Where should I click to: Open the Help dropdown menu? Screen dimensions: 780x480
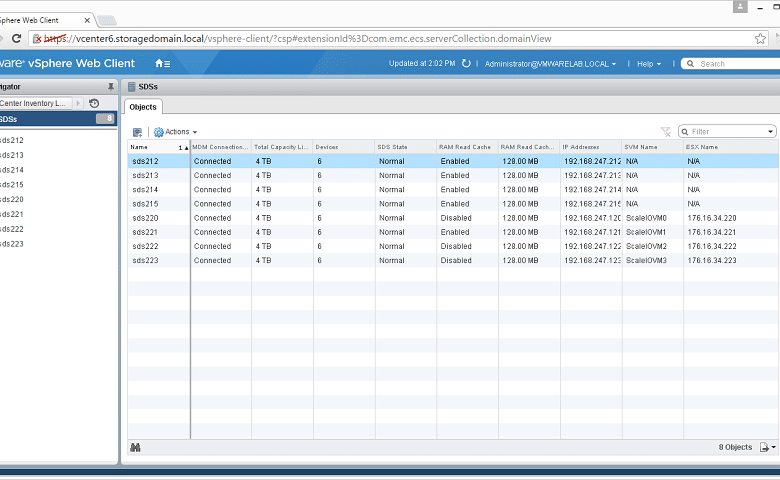(649, 64)
